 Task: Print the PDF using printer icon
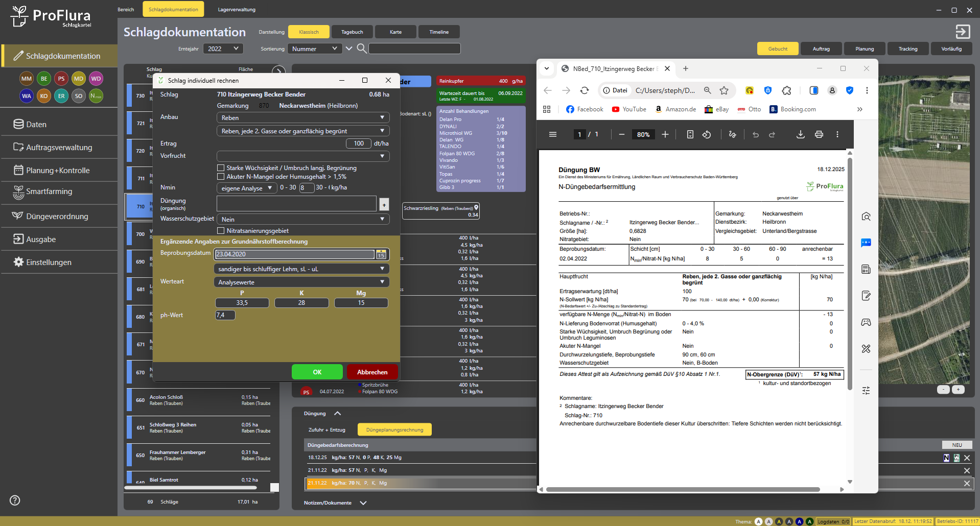(819, 134)
